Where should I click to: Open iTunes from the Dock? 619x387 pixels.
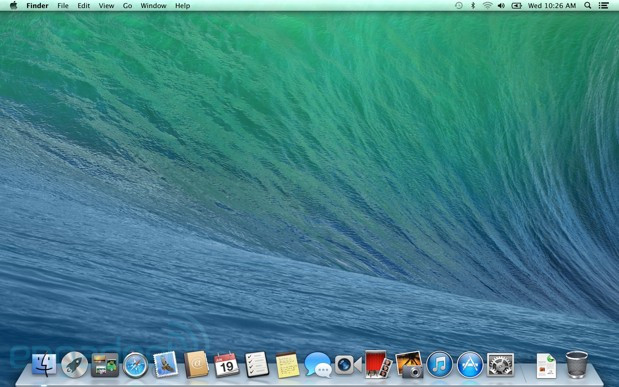[x=439, y=364]
